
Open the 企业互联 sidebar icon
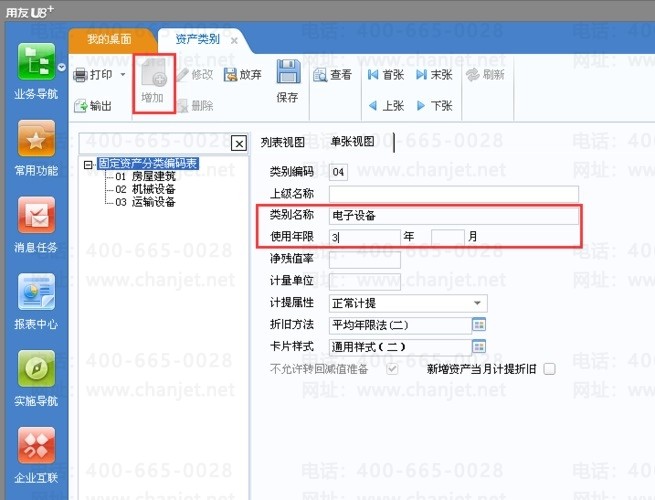pyautogui.click(x=36, y=445)
